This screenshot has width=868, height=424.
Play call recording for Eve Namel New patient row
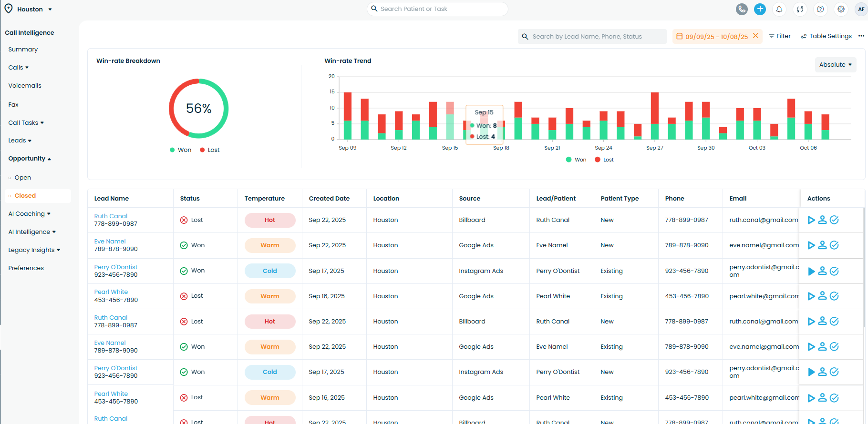pyautogui.click(x=811, y=245)
